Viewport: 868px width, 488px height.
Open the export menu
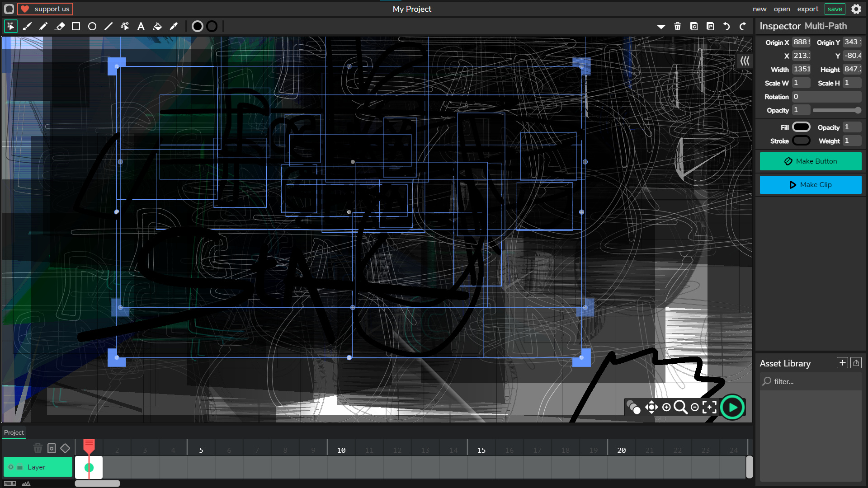(x=807, y=9)
